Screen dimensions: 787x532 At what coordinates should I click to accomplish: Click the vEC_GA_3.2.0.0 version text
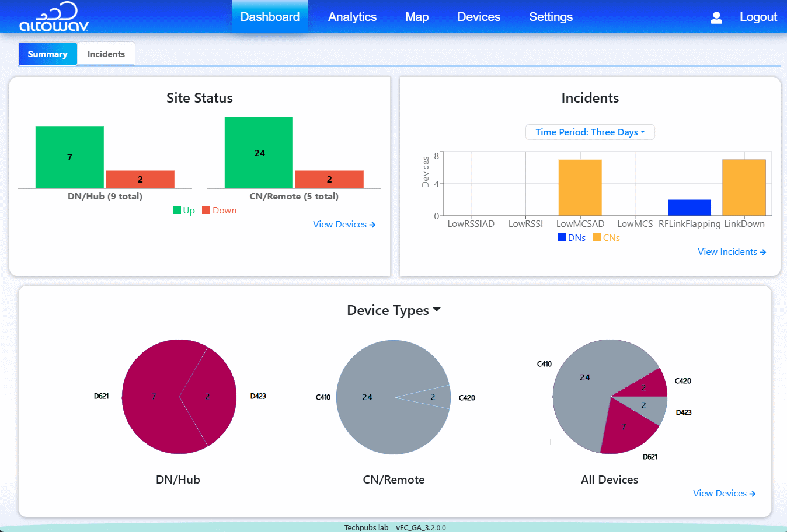(x=421, y=527)
